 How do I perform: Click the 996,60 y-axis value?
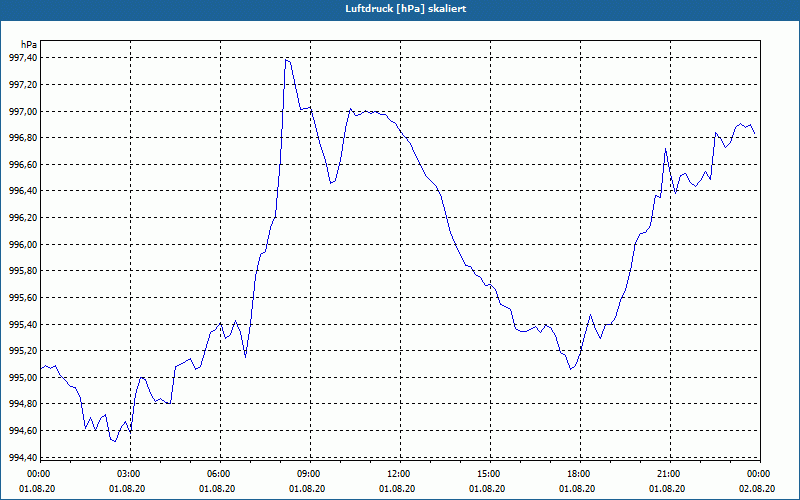[23, 164]
